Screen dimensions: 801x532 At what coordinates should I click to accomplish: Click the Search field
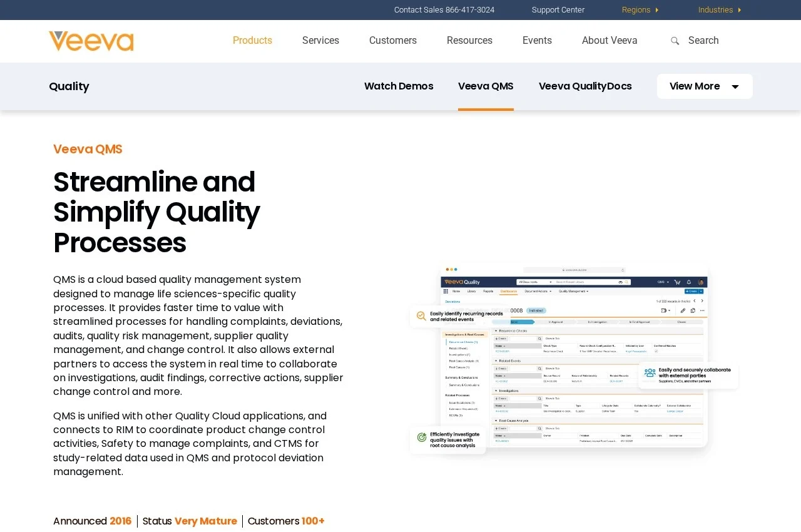pos(703,41)
